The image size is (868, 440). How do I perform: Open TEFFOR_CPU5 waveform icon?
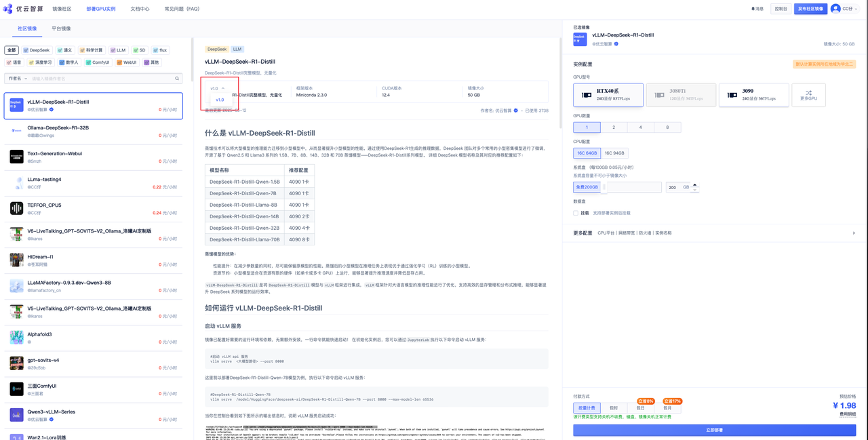(x=16, y=208)
